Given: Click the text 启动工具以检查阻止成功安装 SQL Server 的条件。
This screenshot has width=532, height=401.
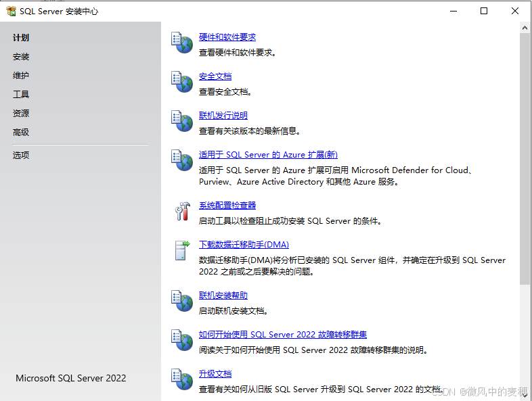Looking at the screenshot, I should tap(291, 221).
